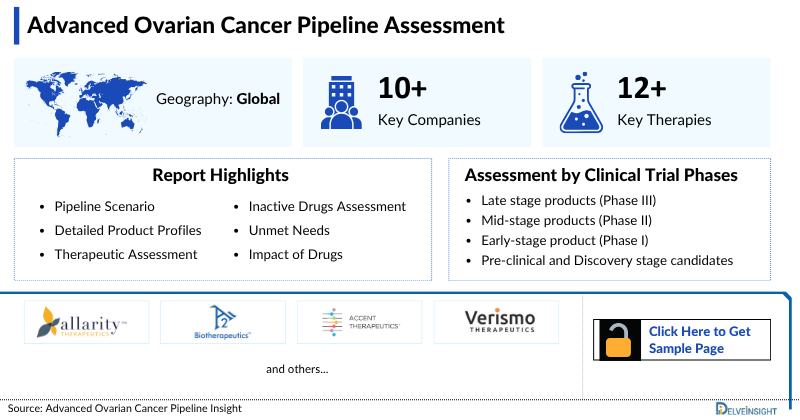Click the 'Advanced Ovarian Cancer Pipeline Assessment' title
The image size is (800, 420).
tap(265, 25)
